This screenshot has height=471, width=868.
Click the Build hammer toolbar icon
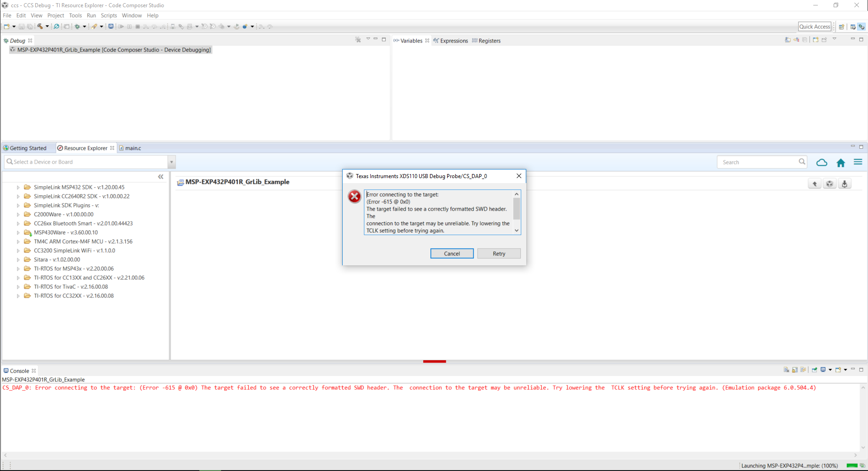click(40, 27)
